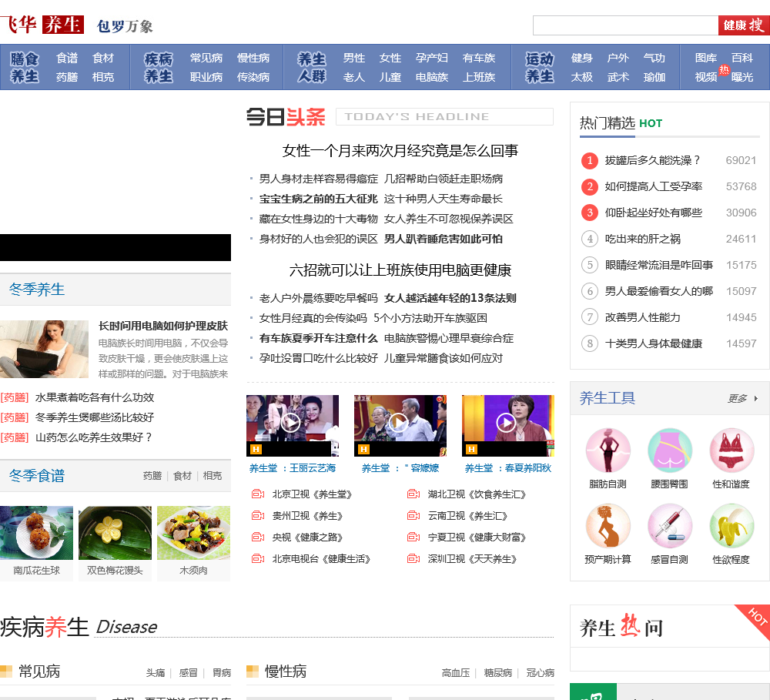Open the 双色梅花馒头 recipe thumbnail
The image size is (770, 700).
(x=115, y=533)
